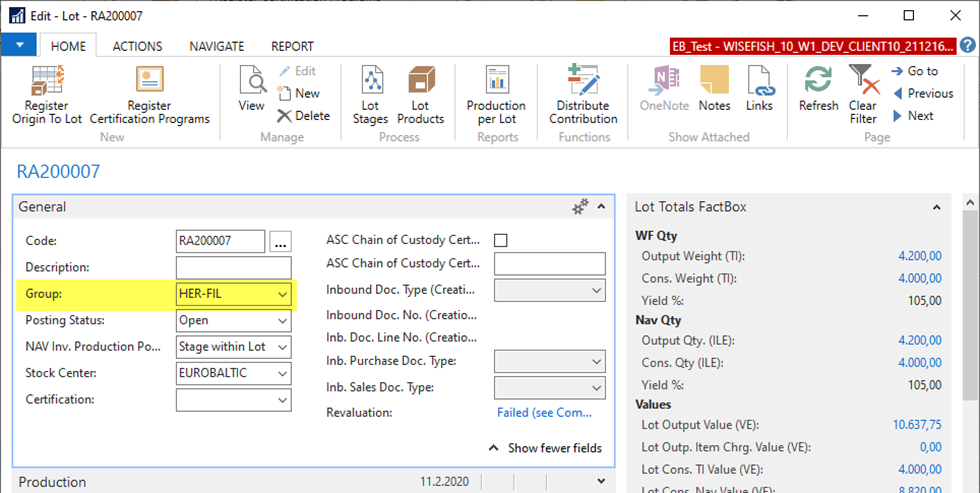
Task: Click Show fewer fields
Action: (545, 448)
